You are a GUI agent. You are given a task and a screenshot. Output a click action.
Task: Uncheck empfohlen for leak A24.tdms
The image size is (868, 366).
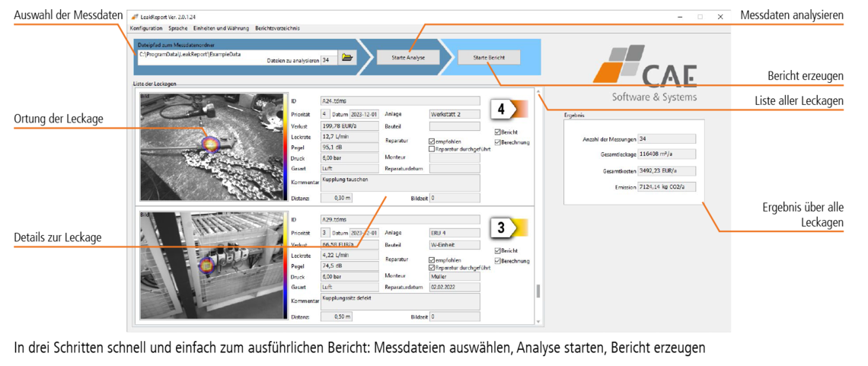pos(432,141)
